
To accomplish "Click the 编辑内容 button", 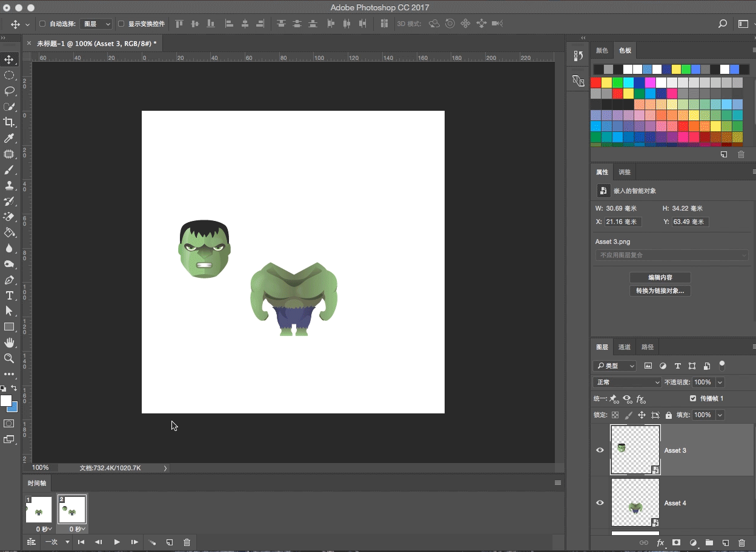I will pos(660,277).
